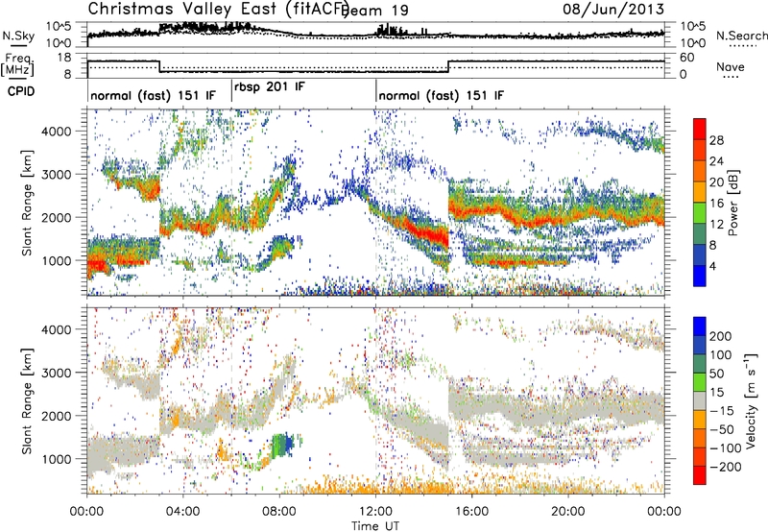Screen dimensions: 768x532
Task: Click the '4' tick on Power colorbar
Action: click(x=713, y=266)
